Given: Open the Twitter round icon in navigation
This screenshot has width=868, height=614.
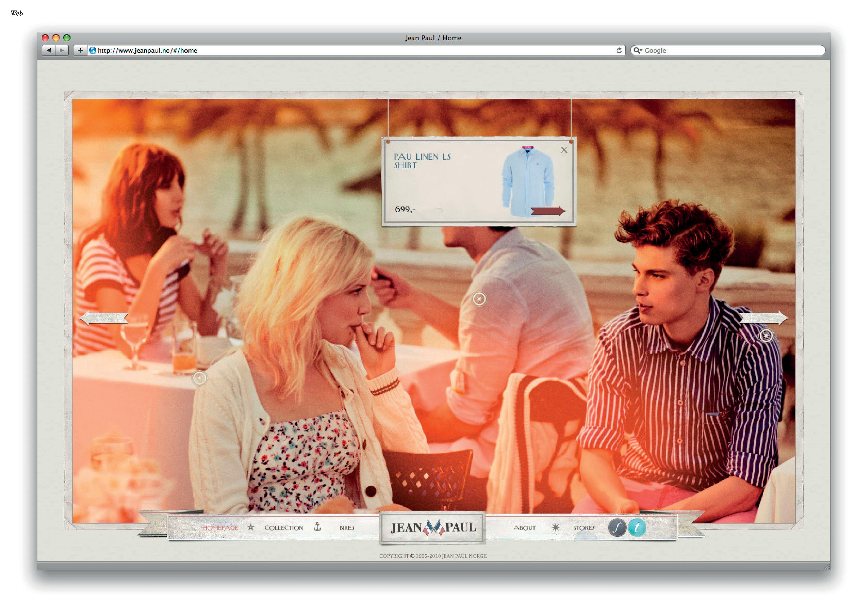Looking at the screenshot, I should (x=637, y=527).
